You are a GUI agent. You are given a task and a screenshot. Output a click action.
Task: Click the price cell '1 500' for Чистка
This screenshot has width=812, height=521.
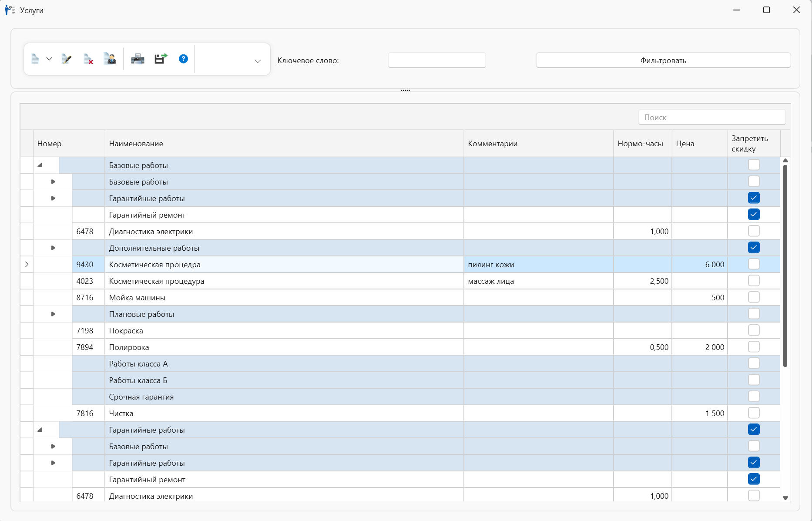[700, 413]
